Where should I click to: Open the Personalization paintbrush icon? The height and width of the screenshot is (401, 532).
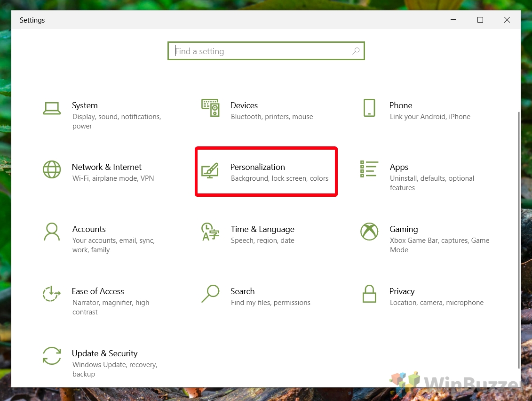(x=210, y=170)
